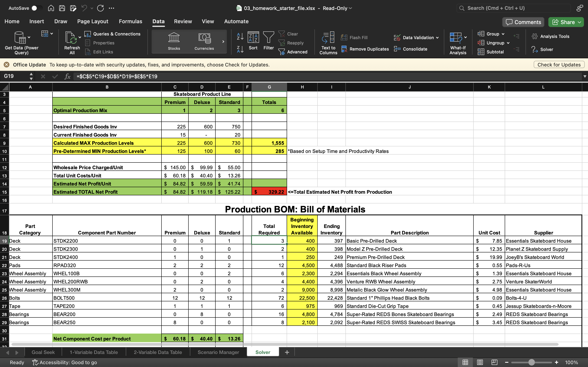Viewport: 588px width, 367px height.
Task: Expand the Data Validation dropdown
Action: pos(437,38)
